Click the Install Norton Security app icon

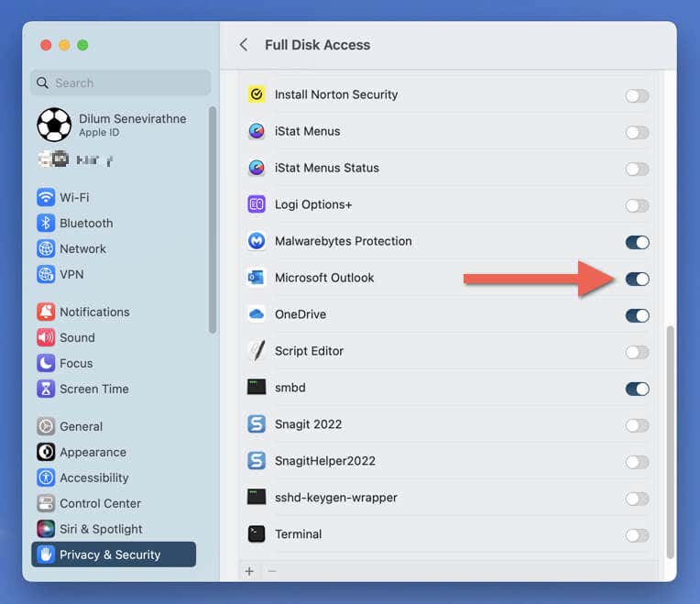pyautogui.click(x=257, y=94)
